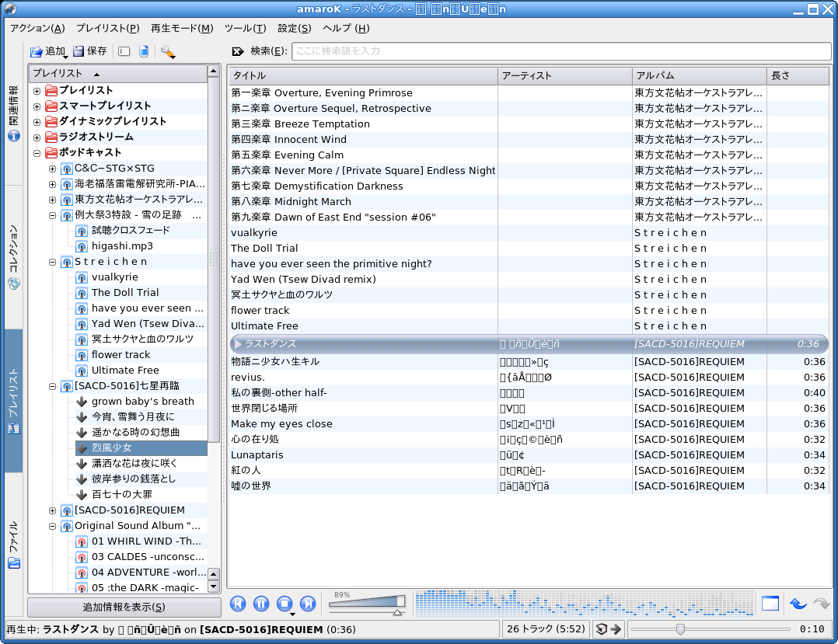The width and height of the screenshot is (838, 644).
Task: Stop playback with the stop button
Action: pyautogui.click(x=285, y=604)
